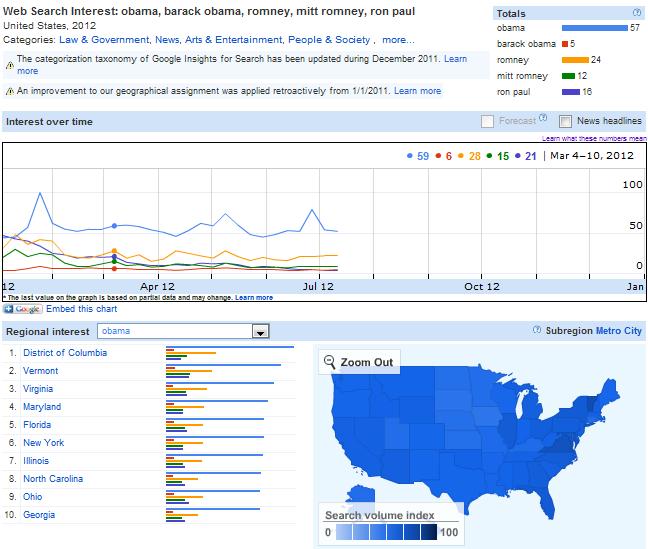
Task: Click Embed this chart link
Action: tap(81, 309)
